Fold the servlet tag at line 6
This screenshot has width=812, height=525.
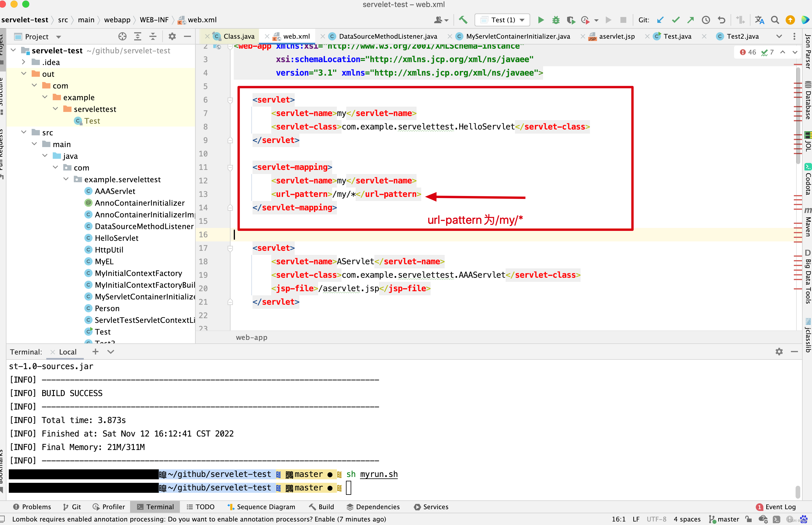coord(230,100)
